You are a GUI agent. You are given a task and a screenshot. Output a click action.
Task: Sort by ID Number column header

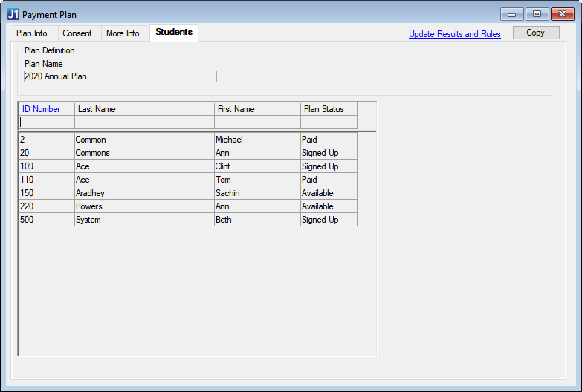pyautogui.click(x=46, y=109)
